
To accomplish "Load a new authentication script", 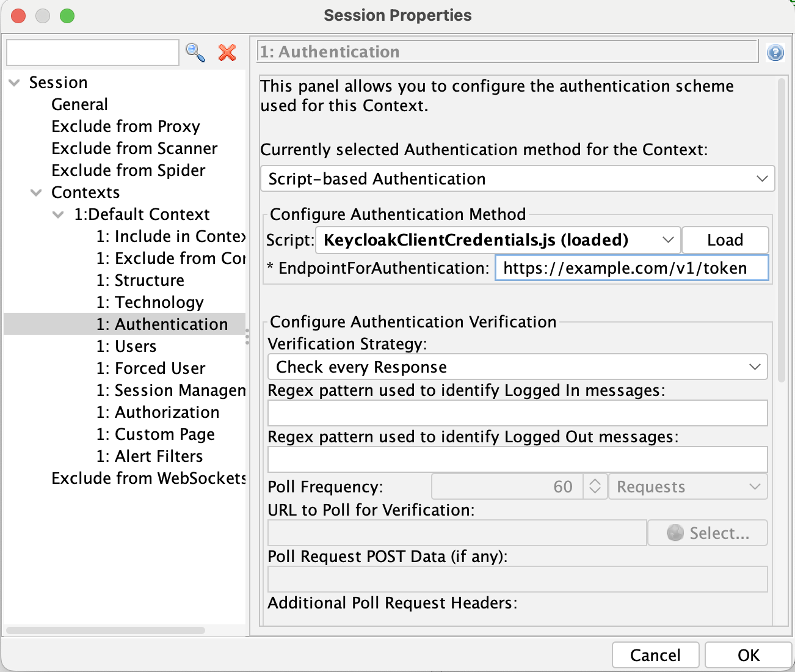I will click(x=725, y=240).
